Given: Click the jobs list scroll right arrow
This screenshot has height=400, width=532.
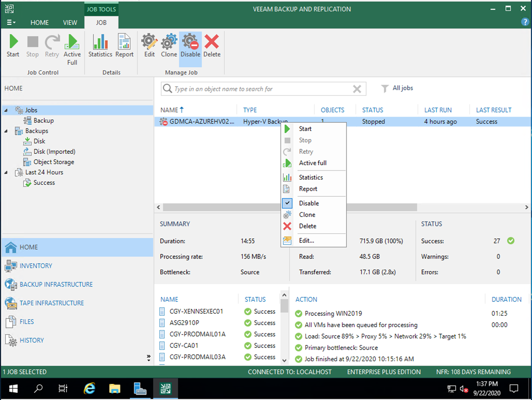Looking at the screenshot, I should 526,207.
